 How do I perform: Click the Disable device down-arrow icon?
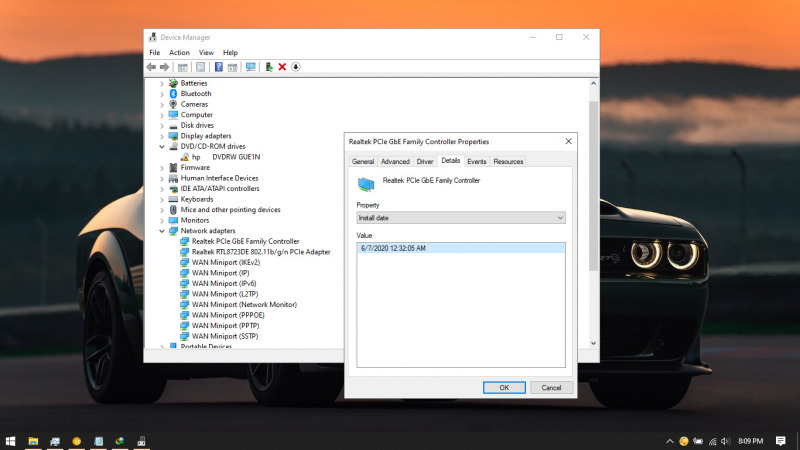coord(295,67)
